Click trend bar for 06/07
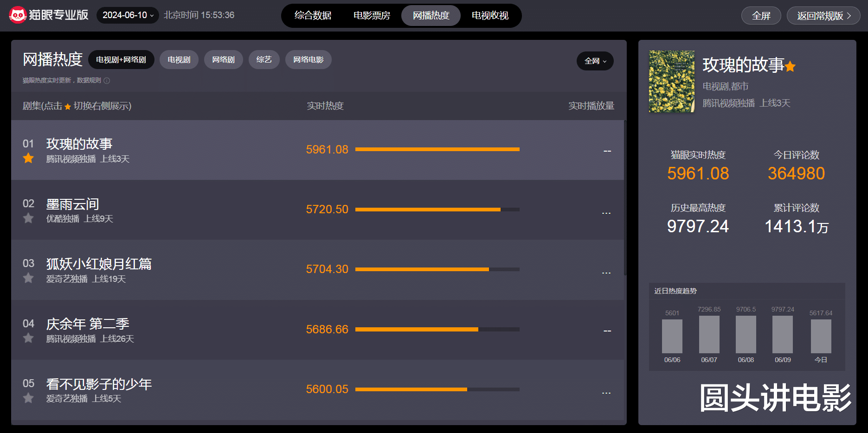Image resolution: width=868 pixels, height=433 pixels. 709,334
